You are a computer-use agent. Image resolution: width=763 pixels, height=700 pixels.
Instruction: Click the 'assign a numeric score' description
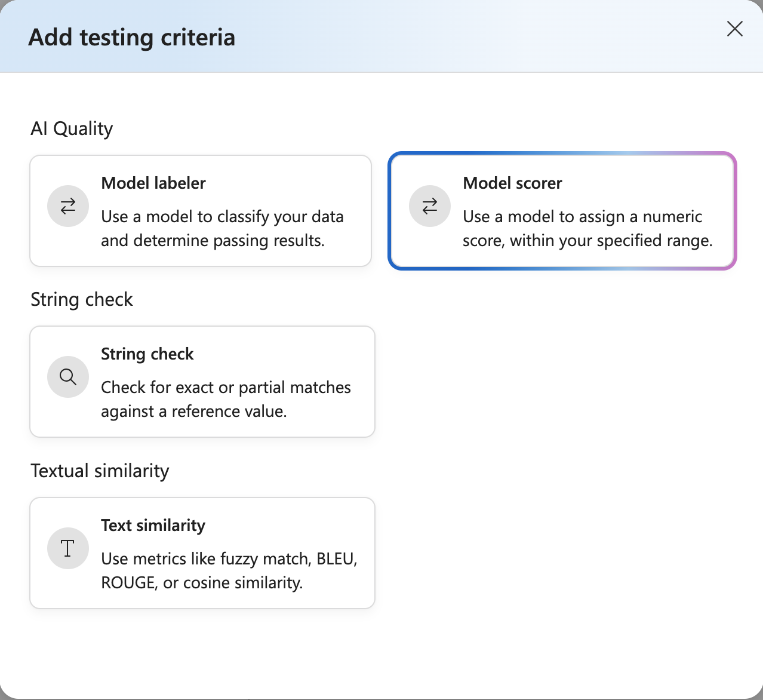coord(587,229)
